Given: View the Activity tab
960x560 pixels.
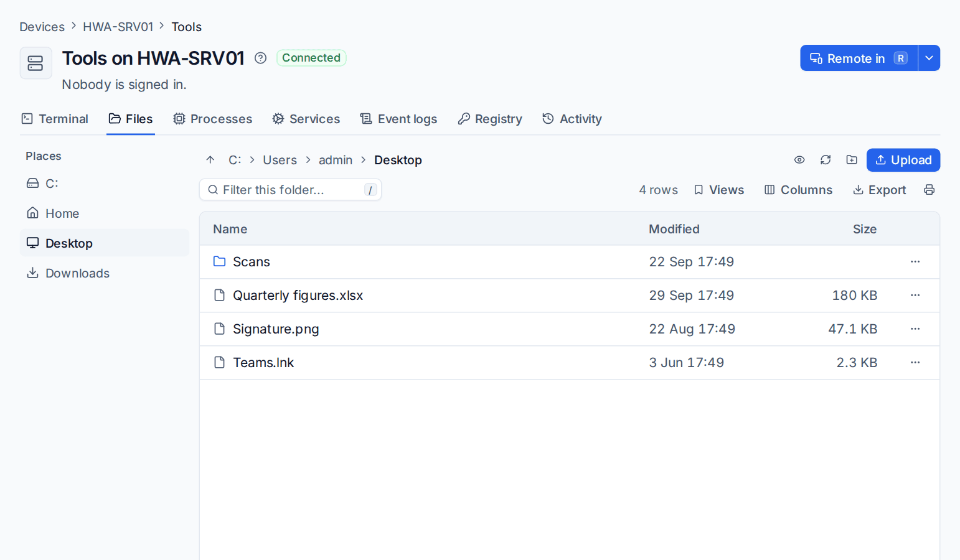Looking at the screenshot, I should point(572,119).
